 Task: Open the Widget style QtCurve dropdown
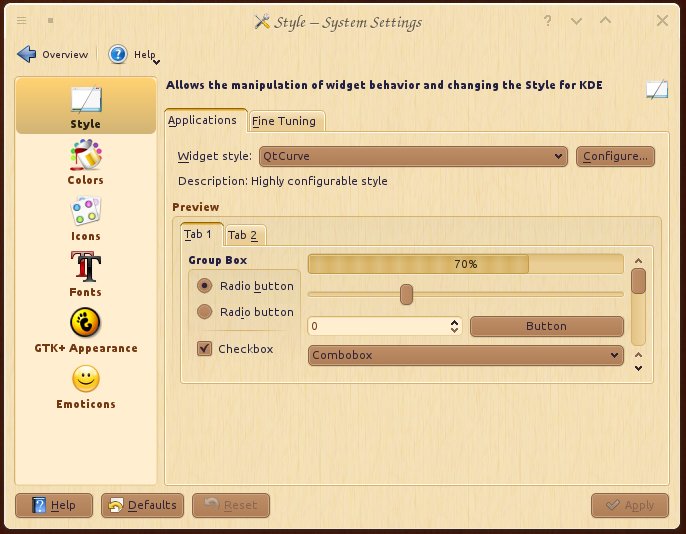point(413,156)
